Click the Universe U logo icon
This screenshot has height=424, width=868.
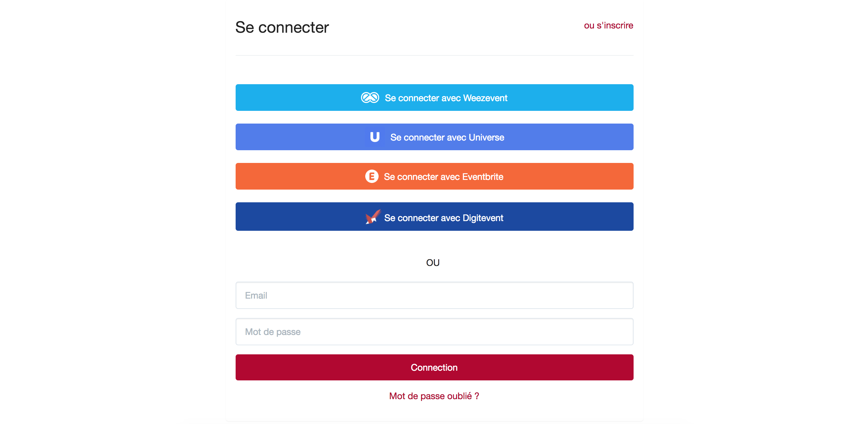375,137
